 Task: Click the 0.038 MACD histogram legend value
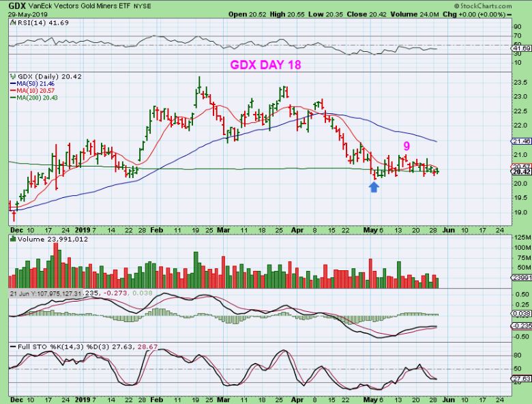(142, 293)
